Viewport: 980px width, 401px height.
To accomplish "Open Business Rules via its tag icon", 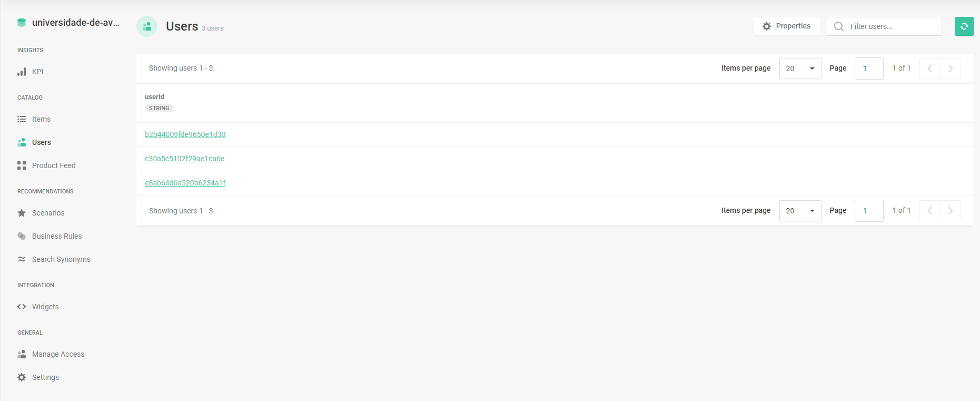I will 22,236.
